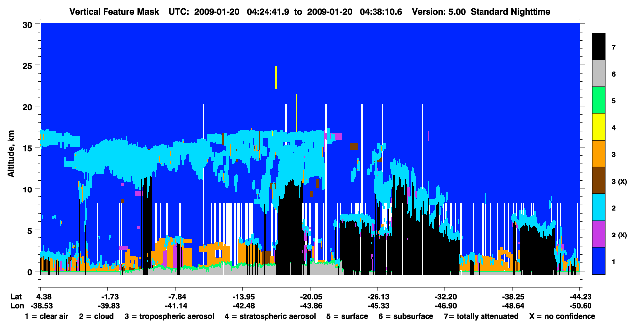Screen dimensions: 644x330
Task: Click the black color swatch labeled 7
Action: tap(599, 47)
